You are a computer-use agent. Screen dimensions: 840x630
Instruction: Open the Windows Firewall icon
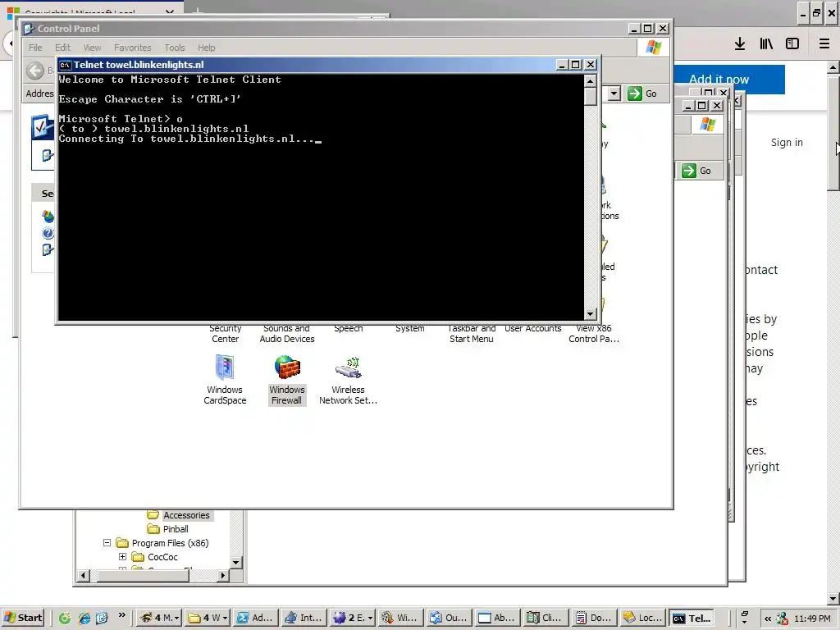[286, 380]
